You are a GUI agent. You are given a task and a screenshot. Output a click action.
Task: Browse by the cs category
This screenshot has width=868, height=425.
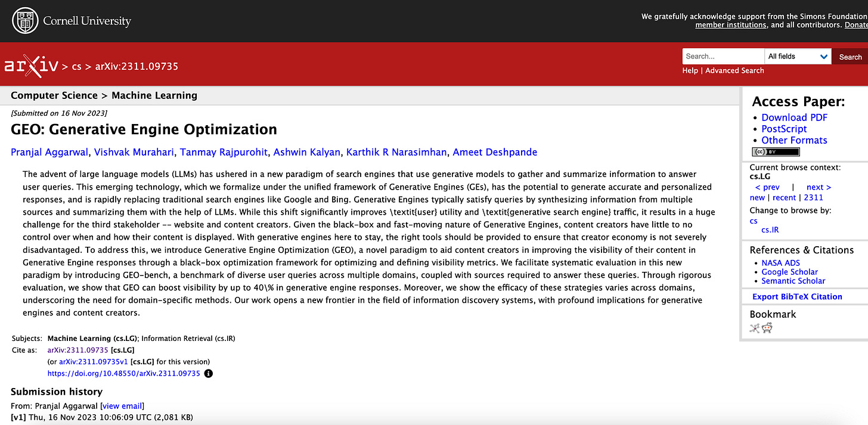[754, 221]
